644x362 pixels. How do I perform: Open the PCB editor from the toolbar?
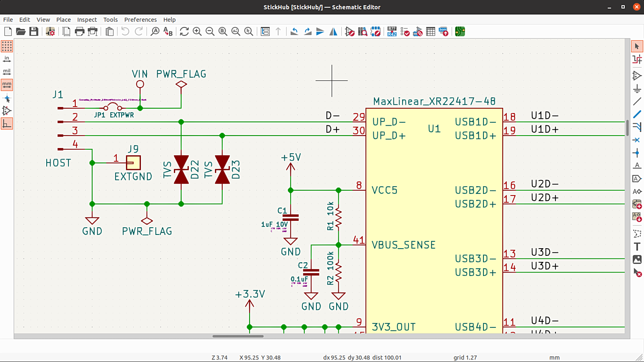[460, 32]
